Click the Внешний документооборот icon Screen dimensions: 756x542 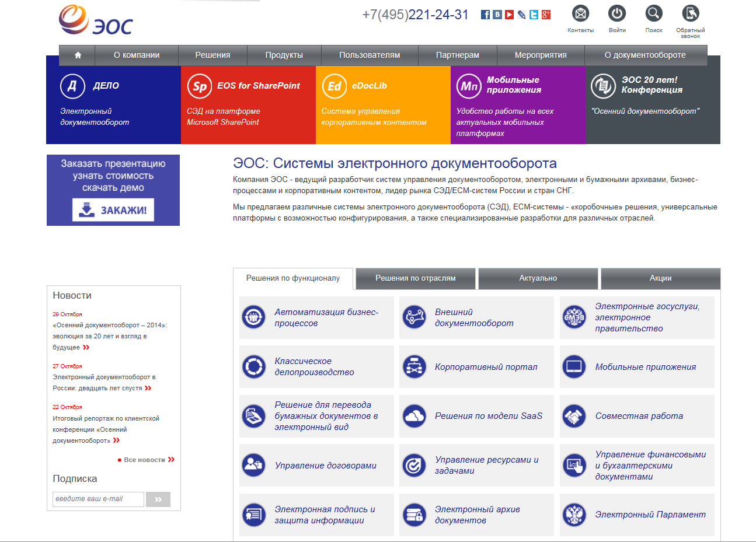pyautogui.click(x=414, y=317)
